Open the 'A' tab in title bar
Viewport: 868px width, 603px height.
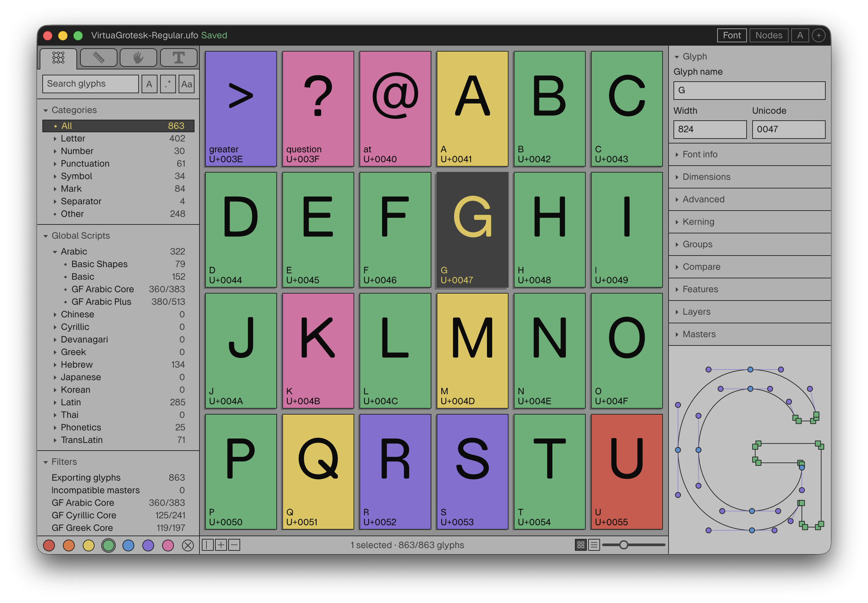[x=800, y=35]
